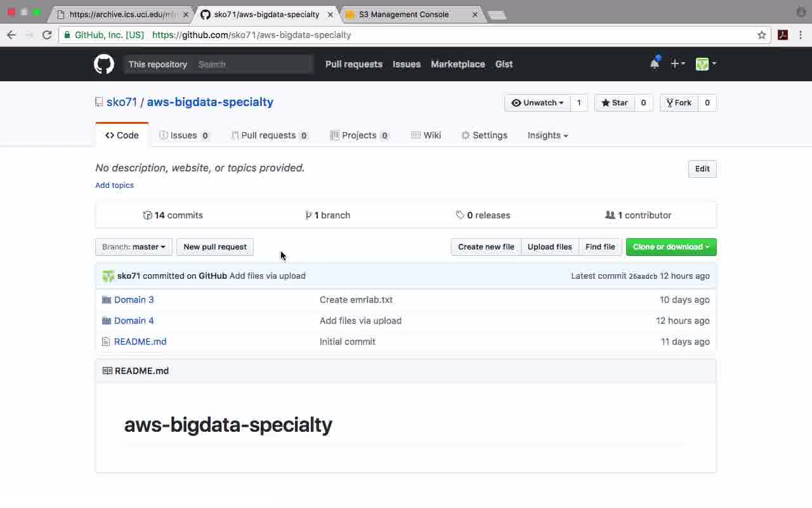Click the README.md file icon
This screenshot has height=508, width=812.
(x=106, y=342)
